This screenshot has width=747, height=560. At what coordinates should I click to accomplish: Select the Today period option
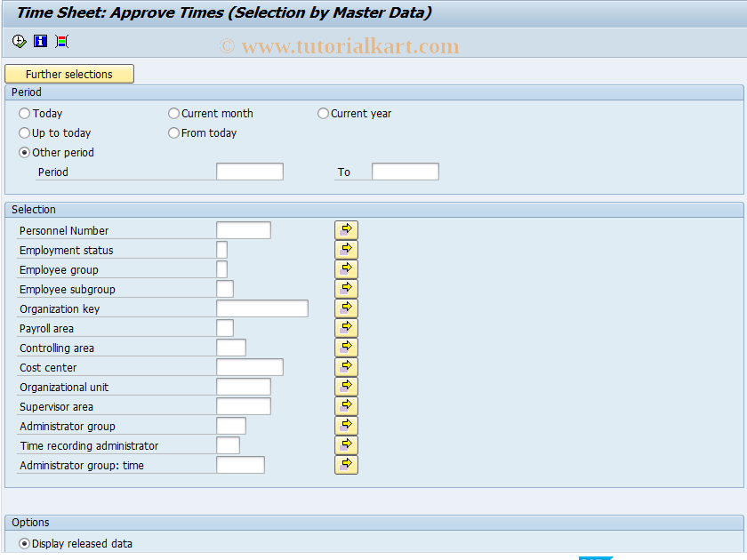[24, 113]
